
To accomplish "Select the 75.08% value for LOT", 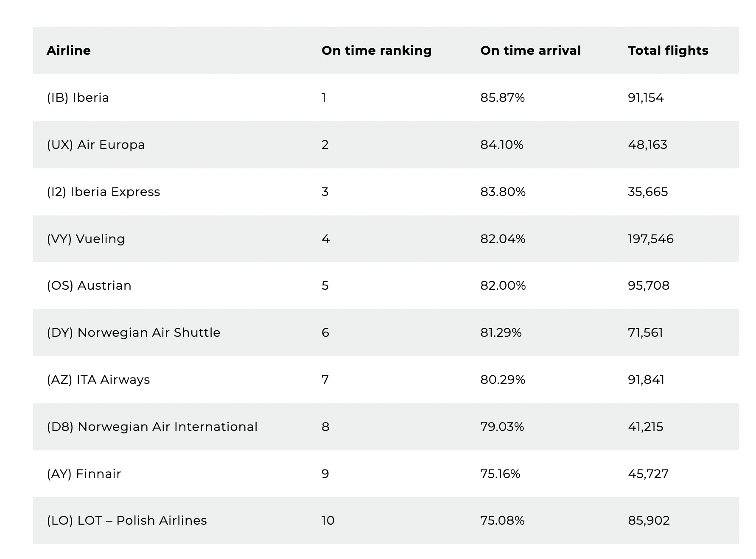I will (x=502, y=520).
